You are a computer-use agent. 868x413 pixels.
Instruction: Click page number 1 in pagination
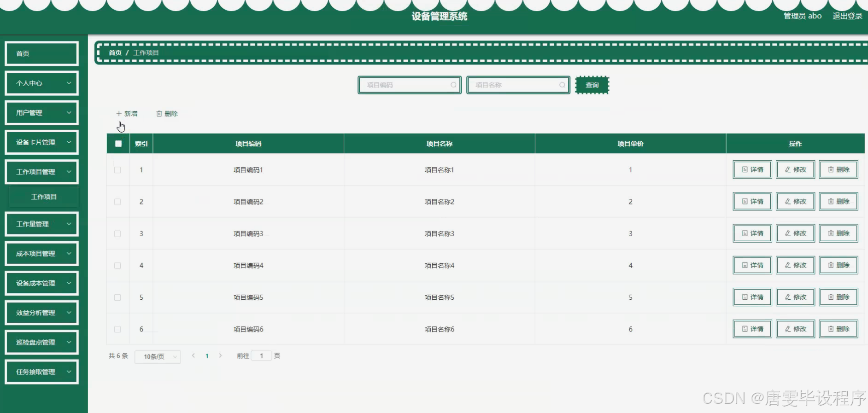click(x=207, y=356)
